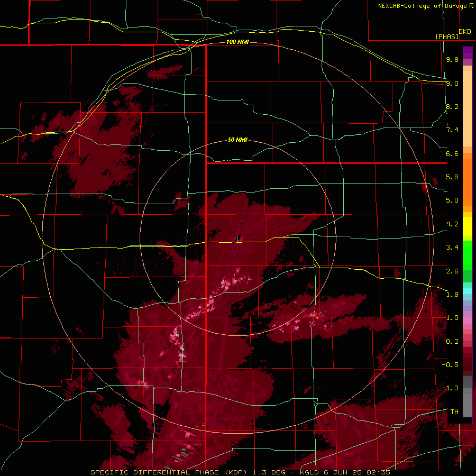Image resolution: width=476 pixels, height=476 pixels.
Task: Click the 4.2 value on color scale
Action: (452, 224)
